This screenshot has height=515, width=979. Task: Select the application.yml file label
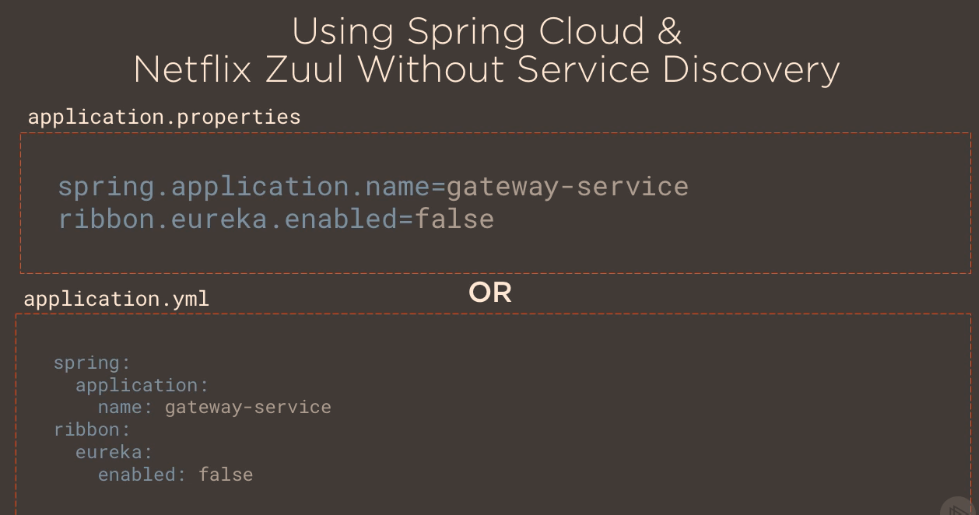click(x=116, y=299)
